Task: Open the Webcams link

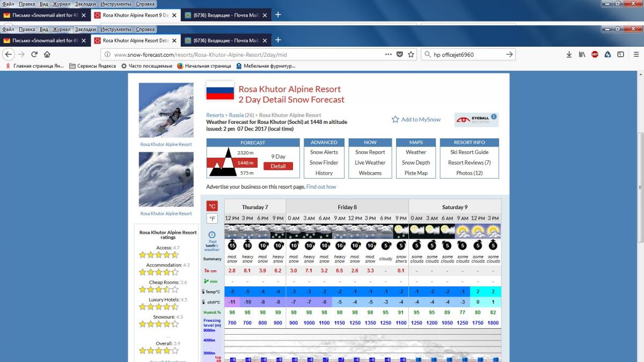Action: pyautogui.click(x=370, y=173)
